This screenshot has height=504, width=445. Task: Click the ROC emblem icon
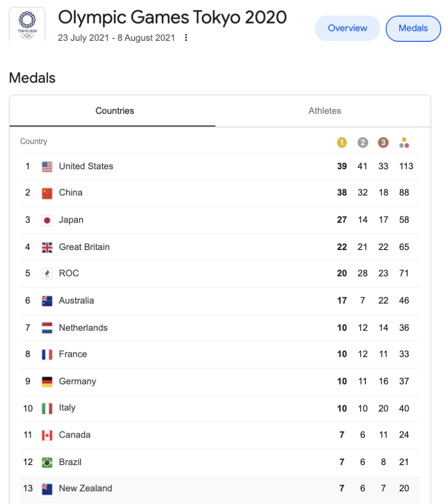click(x=47, y=274)
